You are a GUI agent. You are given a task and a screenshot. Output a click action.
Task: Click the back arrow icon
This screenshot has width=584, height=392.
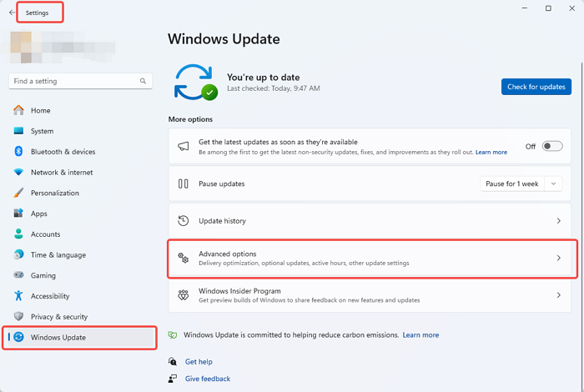(11, 13)
